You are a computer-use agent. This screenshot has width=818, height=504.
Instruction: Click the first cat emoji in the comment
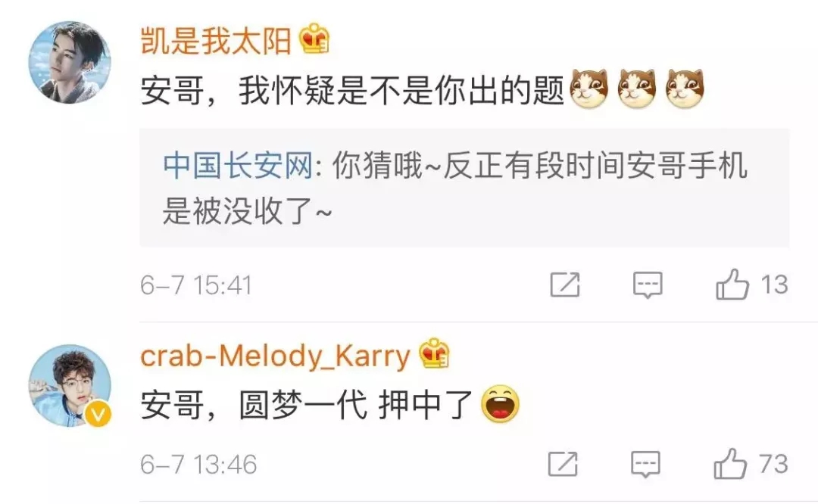point(589,89)
